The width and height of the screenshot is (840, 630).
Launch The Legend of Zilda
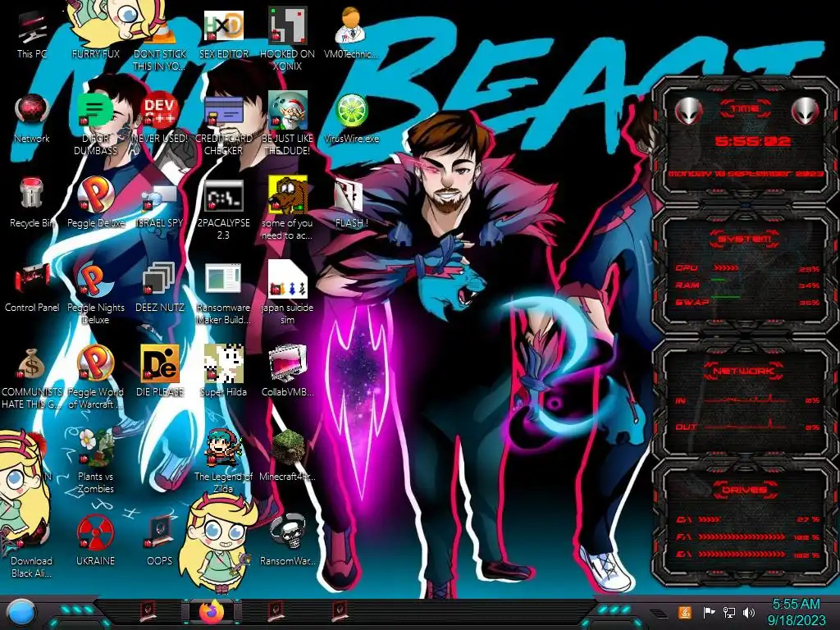pos(223,450)
